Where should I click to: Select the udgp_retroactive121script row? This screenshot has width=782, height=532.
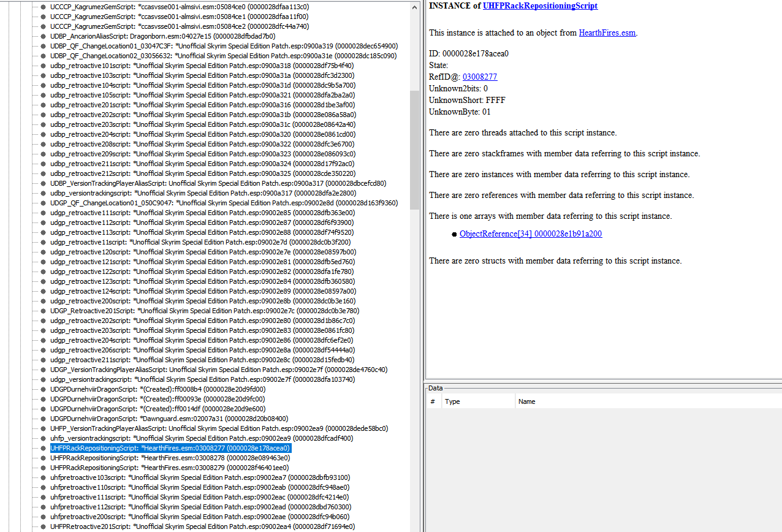(x=202, y=262)
